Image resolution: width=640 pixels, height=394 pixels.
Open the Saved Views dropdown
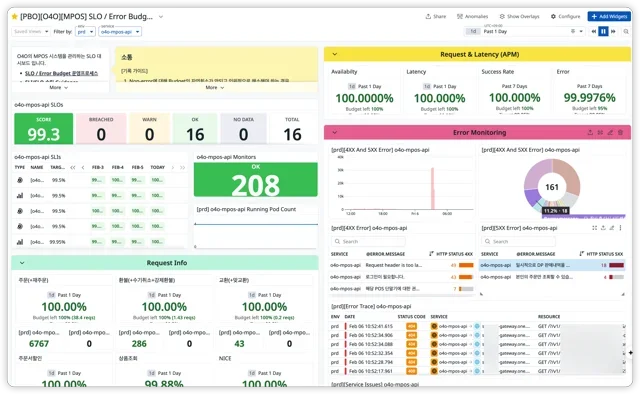[x=31, y=31]
